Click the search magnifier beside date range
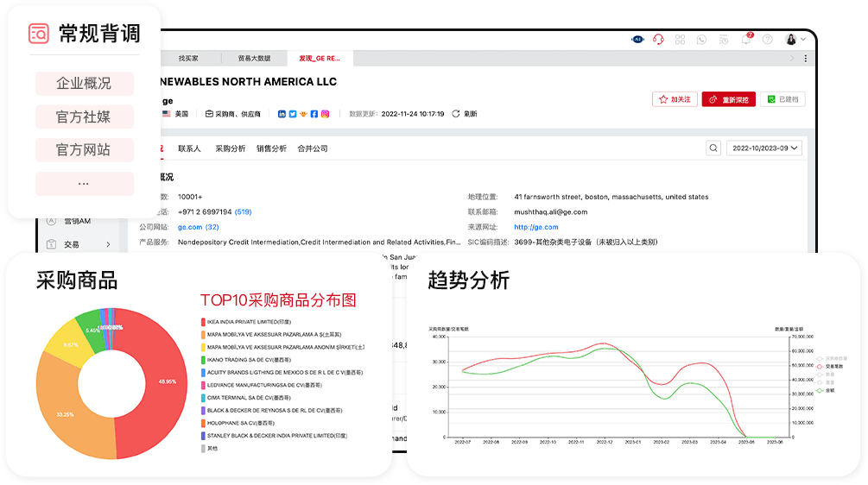The width and height of the screenshot is (868, 485). pyautogui.click(x=713, y=148)
